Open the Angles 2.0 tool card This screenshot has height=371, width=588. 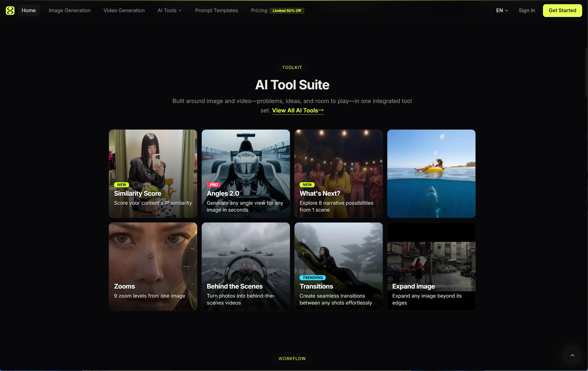(x=246, y=174)
